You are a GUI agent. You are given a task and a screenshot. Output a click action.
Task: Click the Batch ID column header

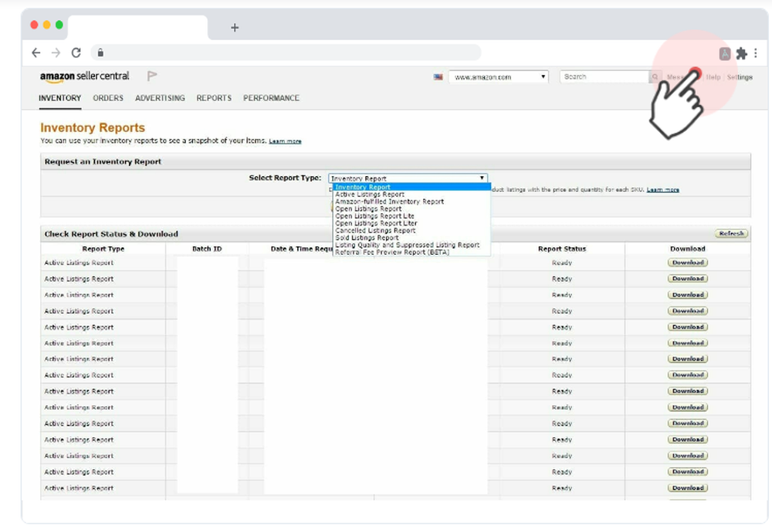(207, 249)
